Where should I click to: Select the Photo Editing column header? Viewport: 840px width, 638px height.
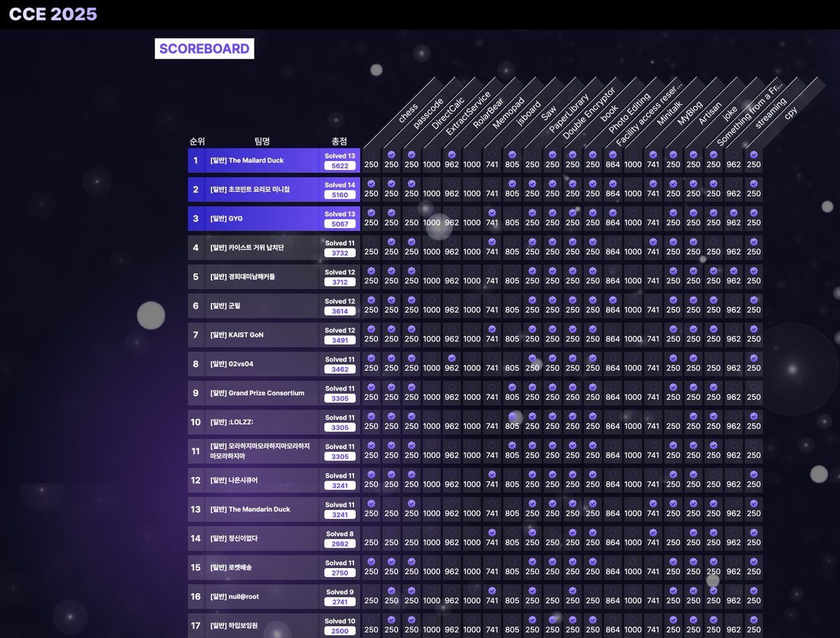629,113
